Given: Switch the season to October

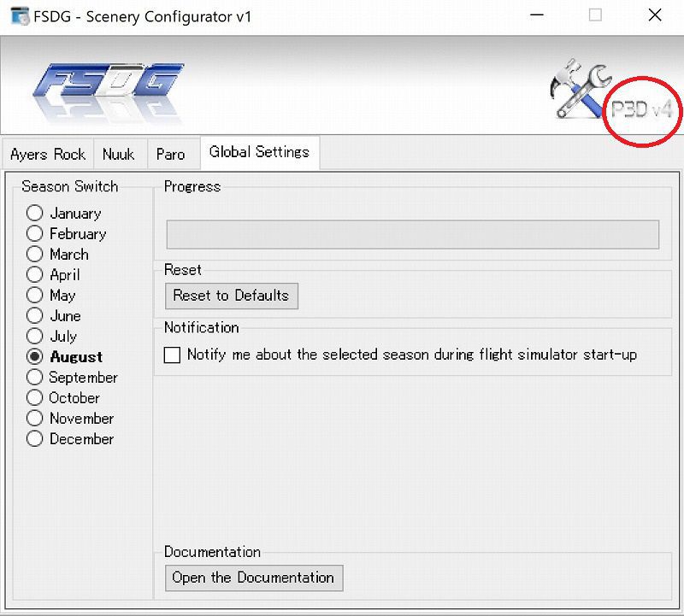Looking at the screenshot, I should (34, 397).
